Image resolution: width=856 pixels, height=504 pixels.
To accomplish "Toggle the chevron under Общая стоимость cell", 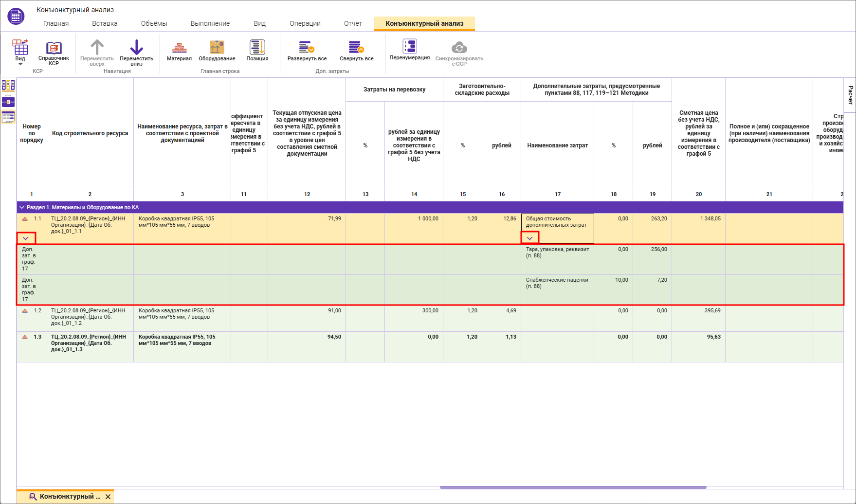I will coord(529,238).
